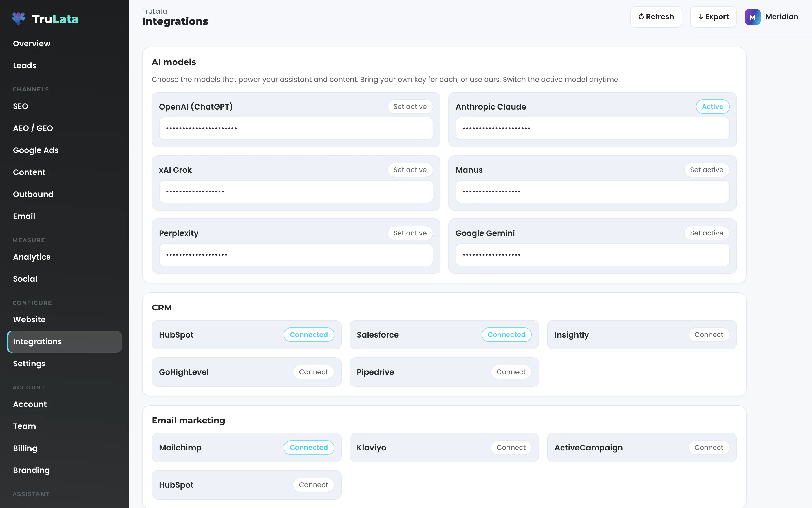The height and width of the screenshot is (508, 812).
Task: Set Perplexity as the active model
Action: [410, 233]
